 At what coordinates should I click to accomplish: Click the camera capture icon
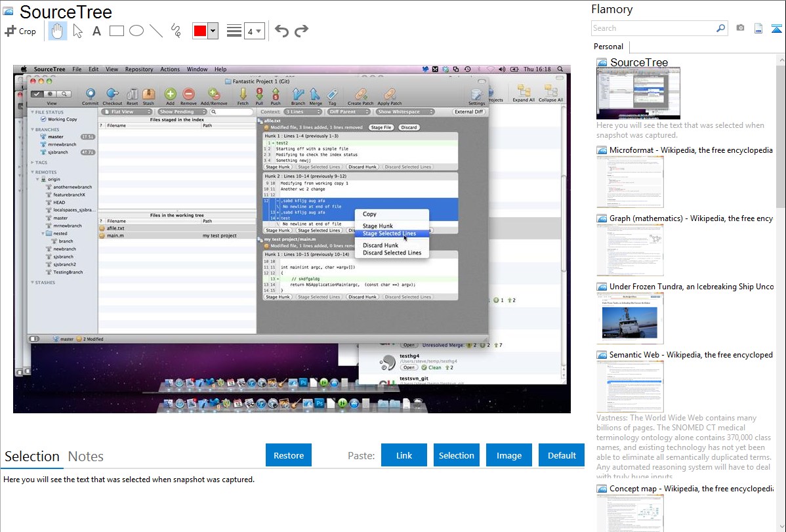pos(740,28)
